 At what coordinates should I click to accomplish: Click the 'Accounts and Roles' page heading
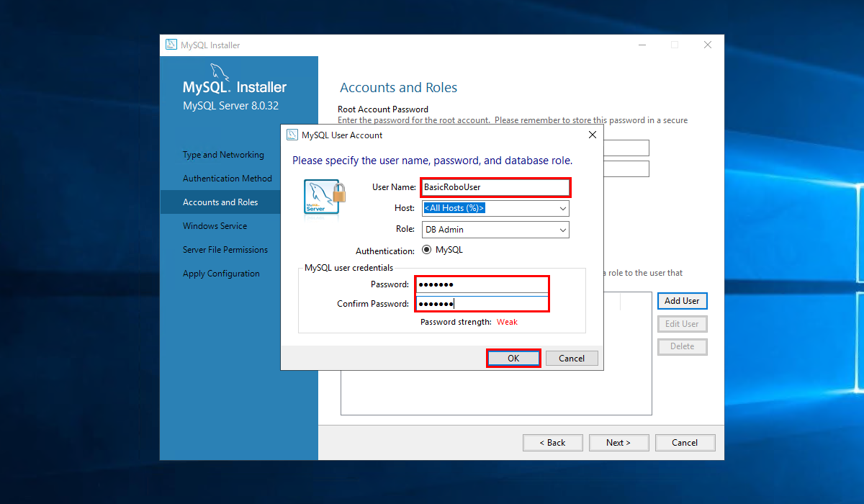pos(399,88)
